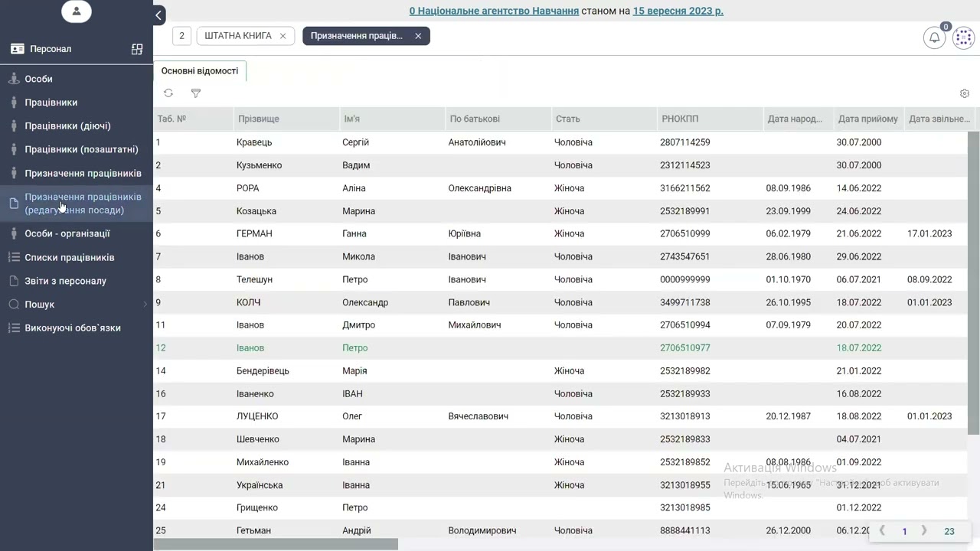This screenshot has width=980, height=551.
Task: Open the filter funnel icon
Action: (196, 93)
